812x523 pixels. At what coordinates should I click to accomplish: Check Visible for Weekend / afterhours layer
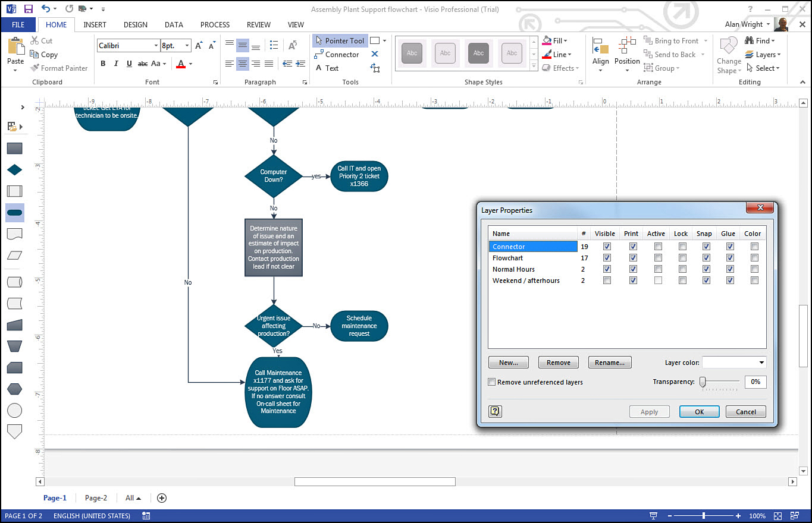607,281
